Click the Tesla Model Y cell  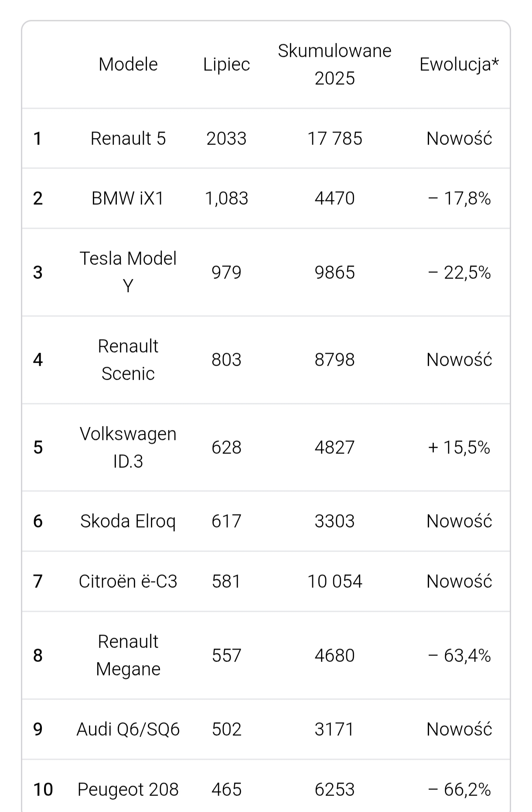tap(128, 272)
